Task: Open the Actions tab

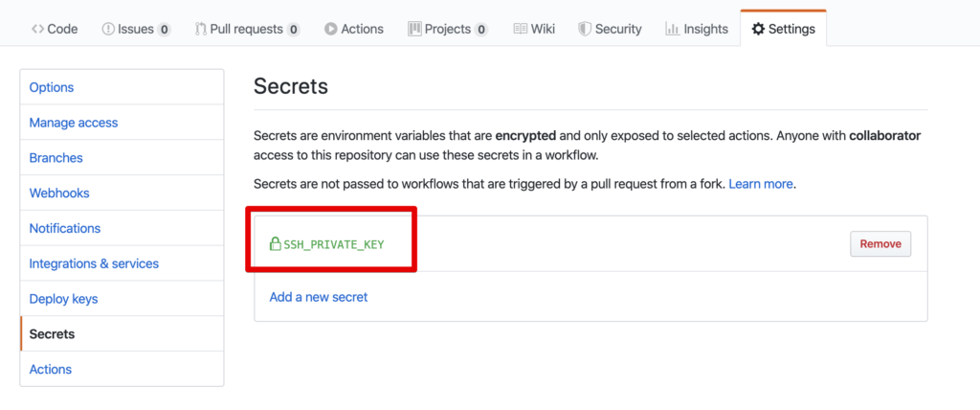Action: coord(354,29)
